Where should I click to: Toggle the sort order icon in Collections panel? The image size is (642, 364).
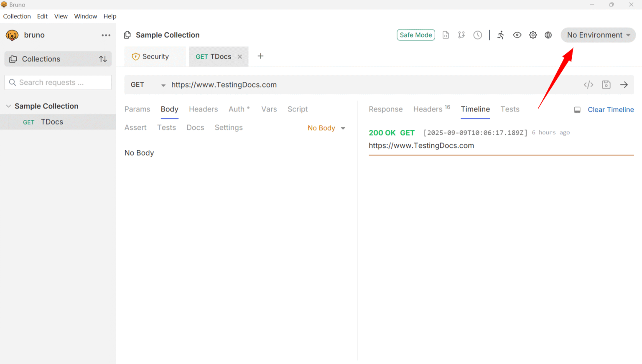click(103, 59)
